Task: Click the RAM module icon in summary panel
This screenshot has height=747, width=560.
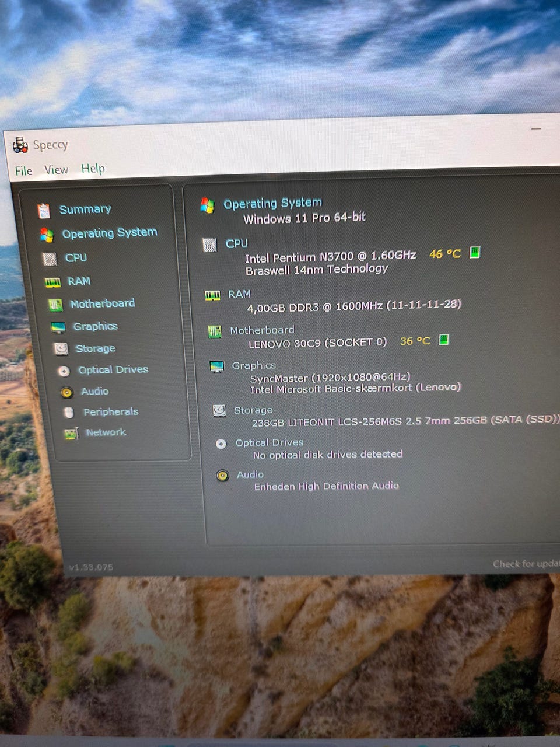Action: click(x=212, y=296)
